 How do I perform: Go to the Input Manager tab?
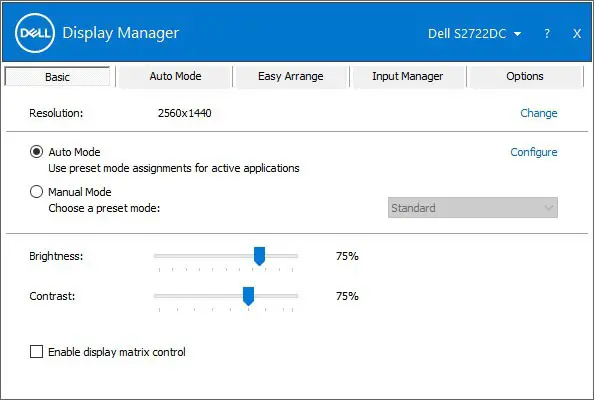(x=408, y=76)
